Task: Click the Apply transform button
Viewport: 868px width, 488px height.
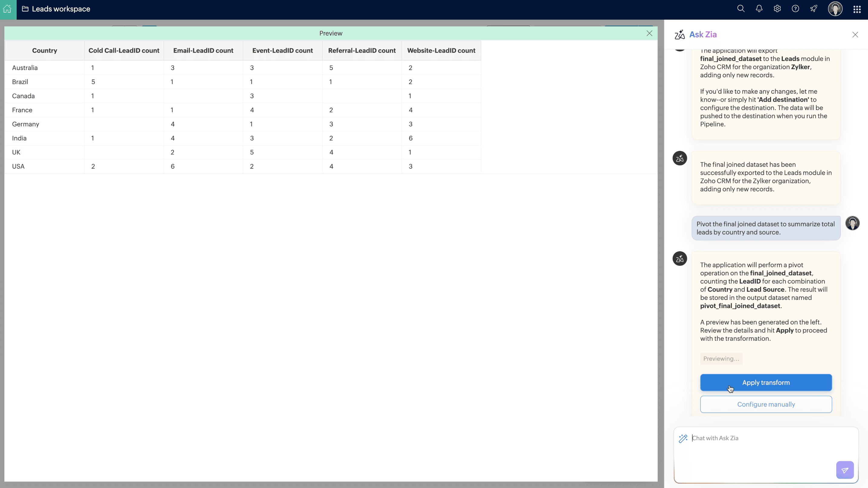Action: pos(766,382)
